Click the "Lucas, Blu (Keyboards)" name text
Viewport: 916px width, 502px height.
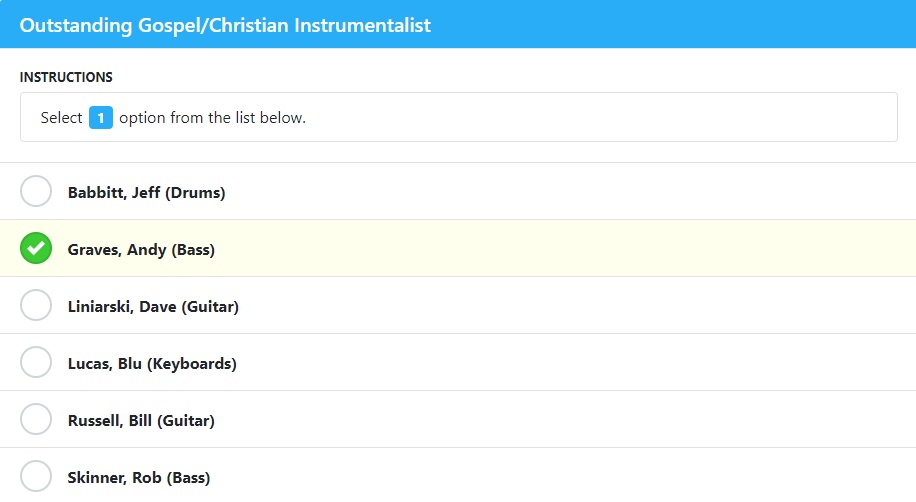pyautogui.click(x=152, y=363)
